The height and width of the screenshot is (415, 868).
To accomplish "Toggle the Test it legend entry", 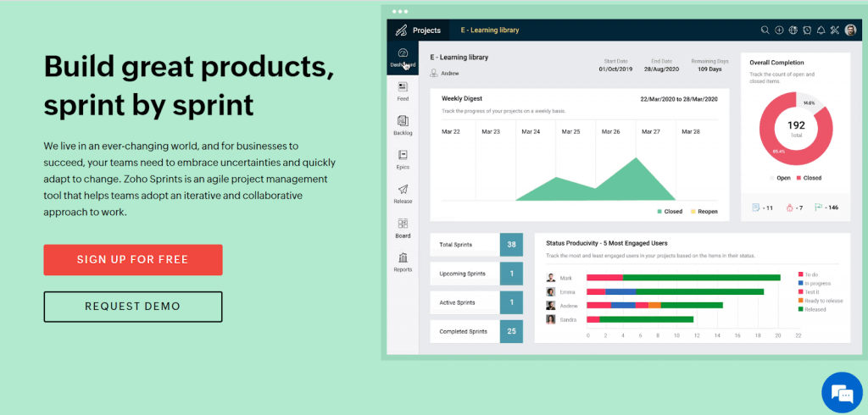I will (x=809, y=291).
